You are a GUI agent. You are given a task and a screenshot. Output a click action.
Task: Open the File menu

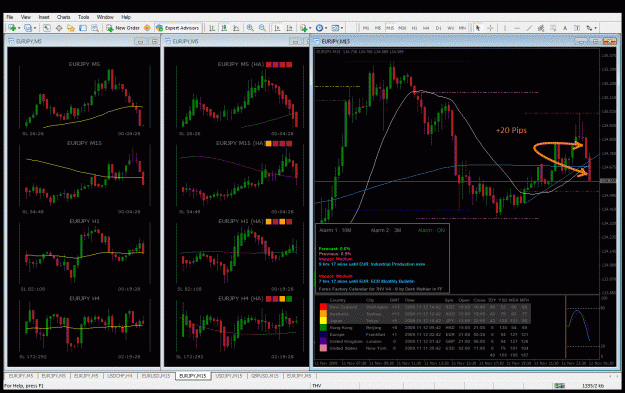(10, 17)
